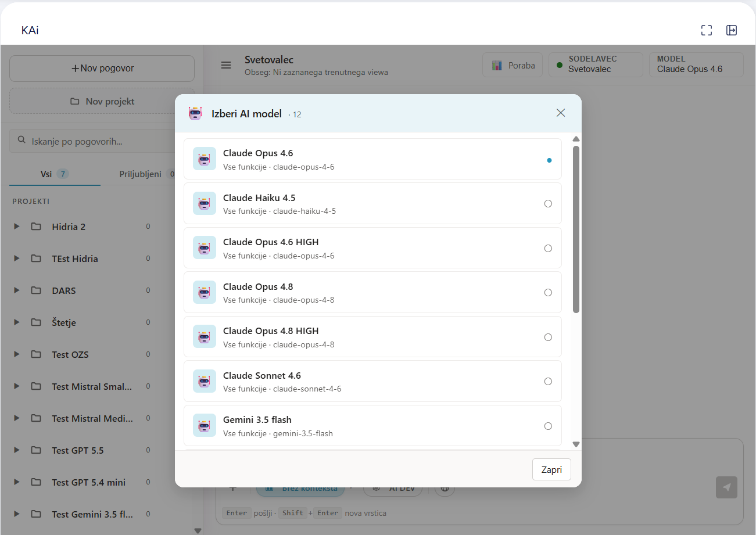Click the search magnifier icon in sidebar
The image size is (756, 535).
[x=22, y=140]
